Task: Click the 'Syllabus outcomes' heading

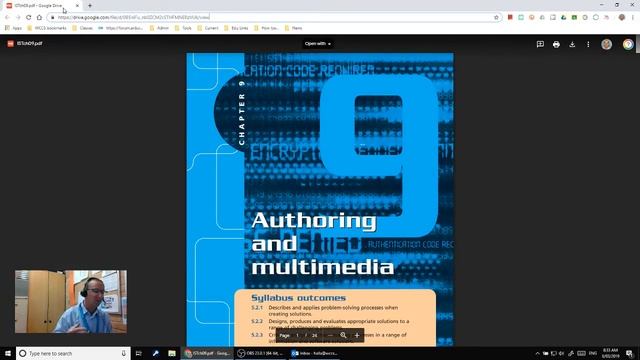Action: (x=298, y=298)
